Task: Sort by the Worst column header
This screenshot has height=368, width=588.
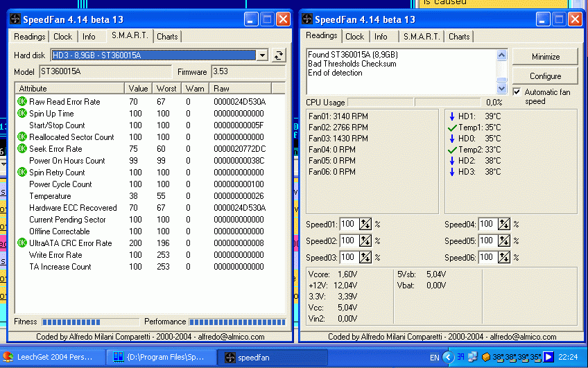Action: pyautogui.click(x=166, y=89)
